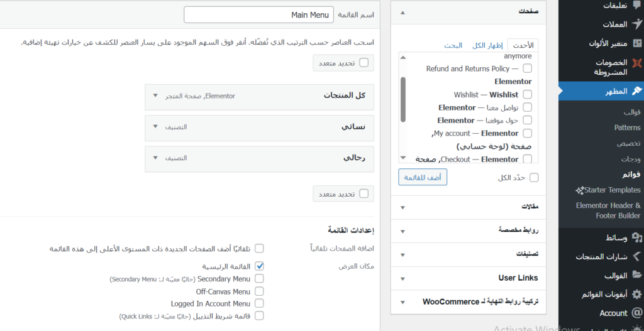Screen dimensions: 644x331
Task: Click the المظهر appearance brush icon
Action: click(x=636, y=91)
